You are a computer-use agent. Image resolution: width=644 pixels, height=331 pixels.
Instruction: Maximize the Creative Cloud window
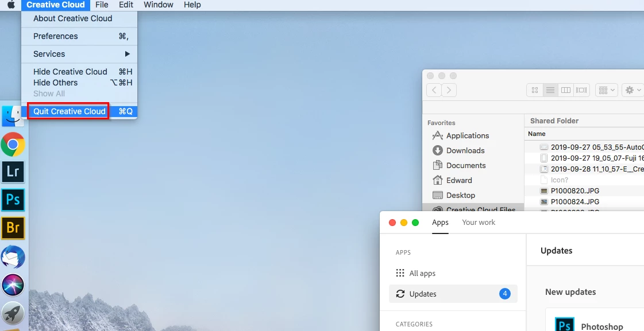point(415,223)
